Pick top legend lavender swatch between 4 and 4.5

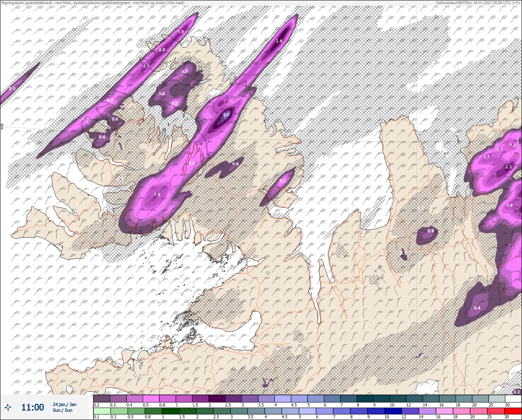tap(283, 398)
